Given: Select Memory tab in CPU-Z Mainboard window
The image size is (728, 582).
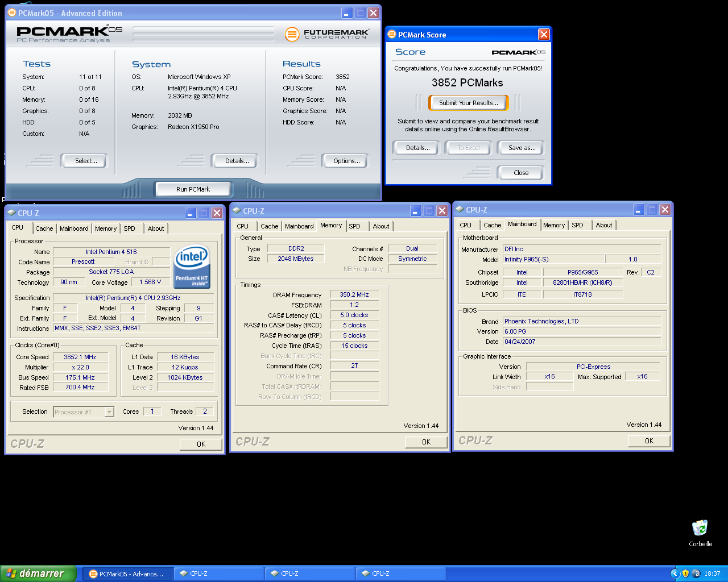Looking at the screenshot, I should coord(554,225).
